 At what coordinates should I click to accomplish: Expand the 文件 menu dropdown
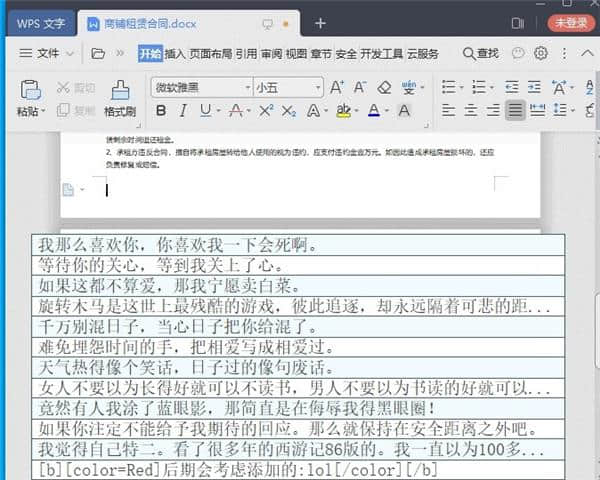(x=48, y=54)
